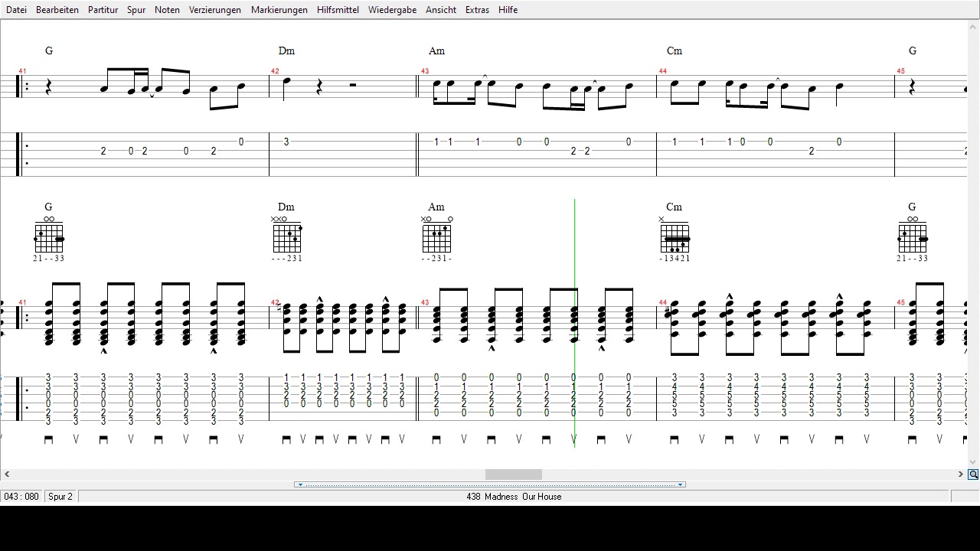Open the Bearbeiten menu
Screen dimensions: 980x551
57,10
